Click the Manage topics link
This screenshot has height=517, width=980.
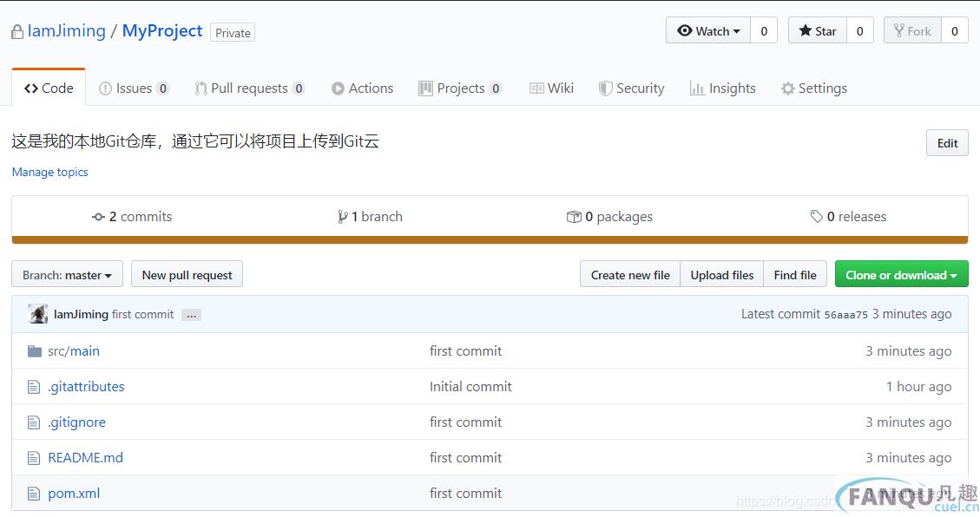click(x=50, y=172)
